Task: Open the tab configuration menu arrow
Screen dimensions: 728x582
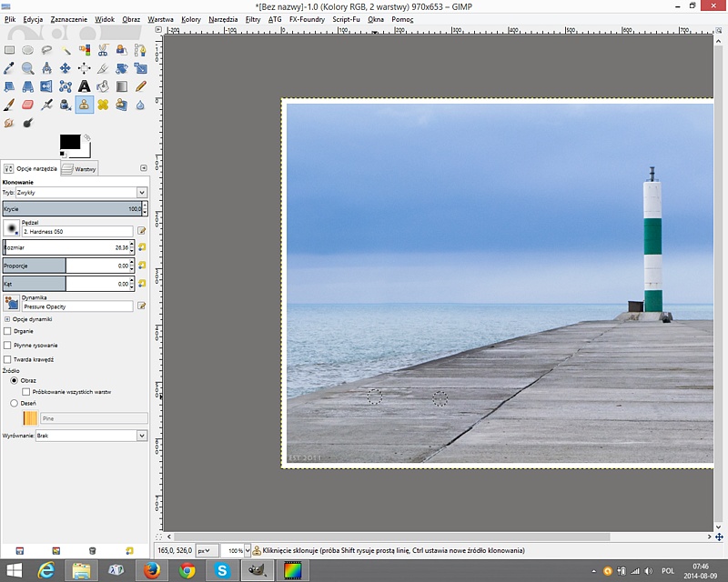Action: coord(144,168)
